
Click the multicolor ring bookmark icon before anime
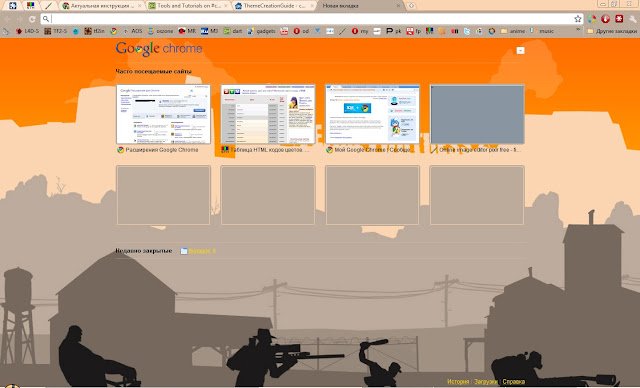click(492, 31)
